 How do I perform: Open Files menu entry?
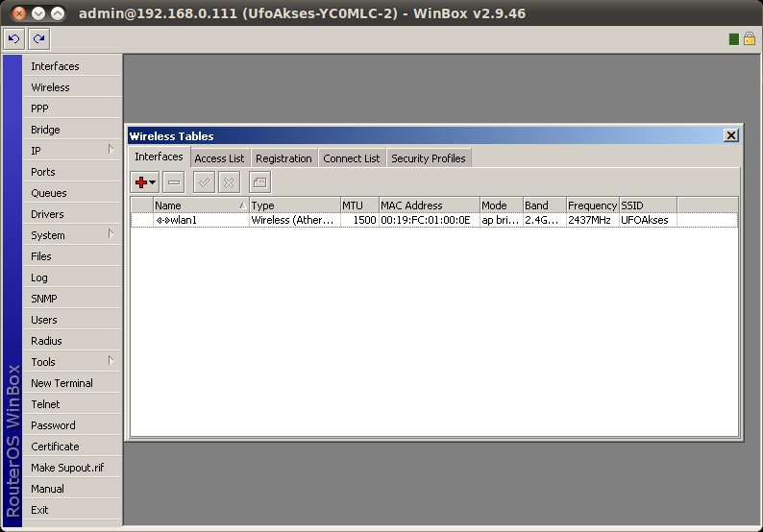[72, 256]
